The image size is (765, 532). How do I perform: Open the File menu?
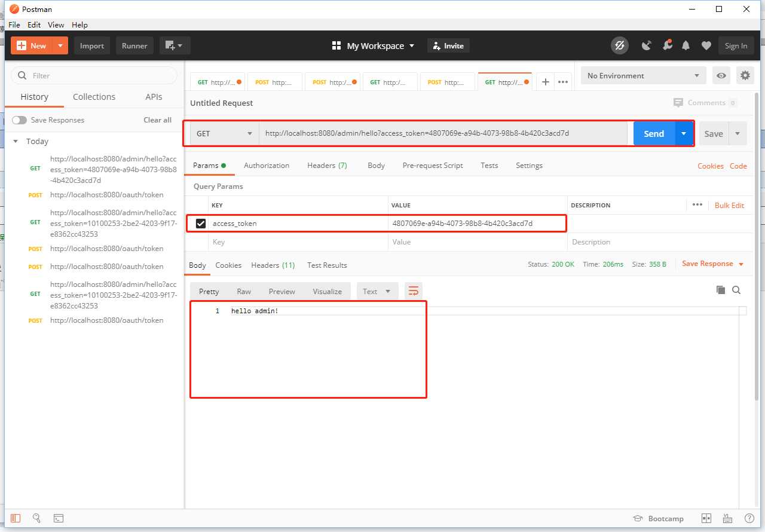pos(14,25)
